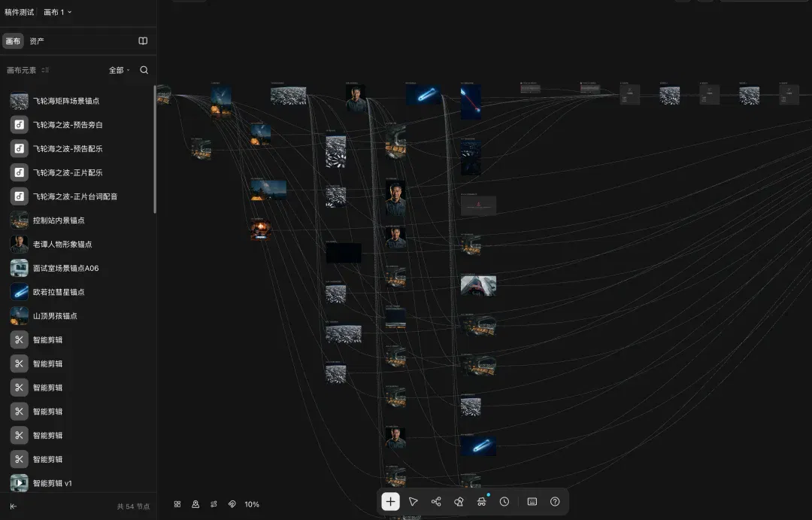Viewport: 812px width, 520px height.
Task: Select 山顶男孩锚点 in element list
Action: point(77,315)
